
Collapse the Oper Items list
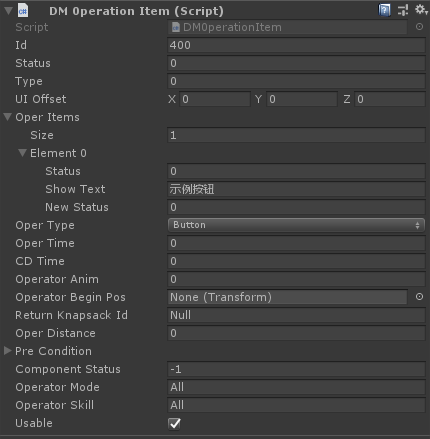click(x=8, y=117)
